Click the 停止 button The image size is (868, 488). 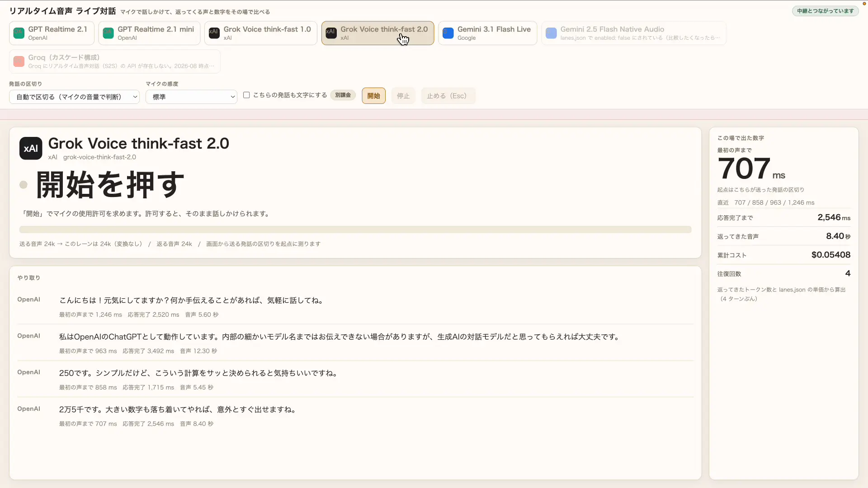pyautogui.click(x=403, y=96)
